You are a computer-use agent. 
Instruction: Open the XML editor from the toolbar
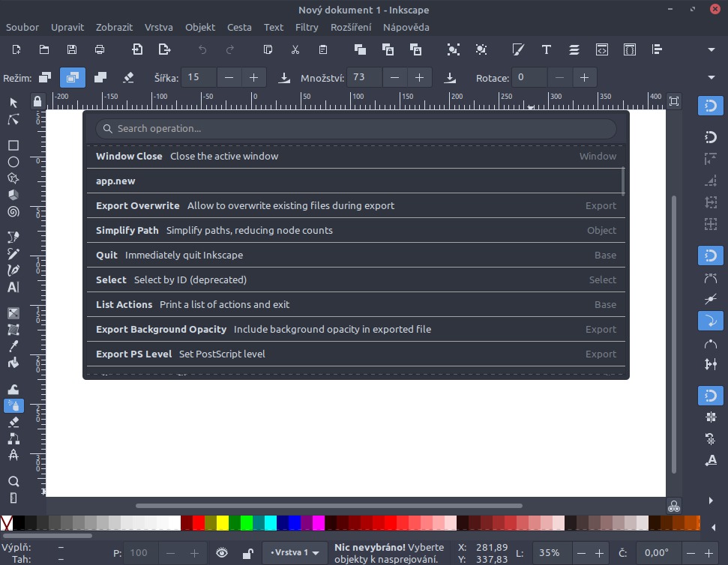pyautogui.click(x=601, y=49)
